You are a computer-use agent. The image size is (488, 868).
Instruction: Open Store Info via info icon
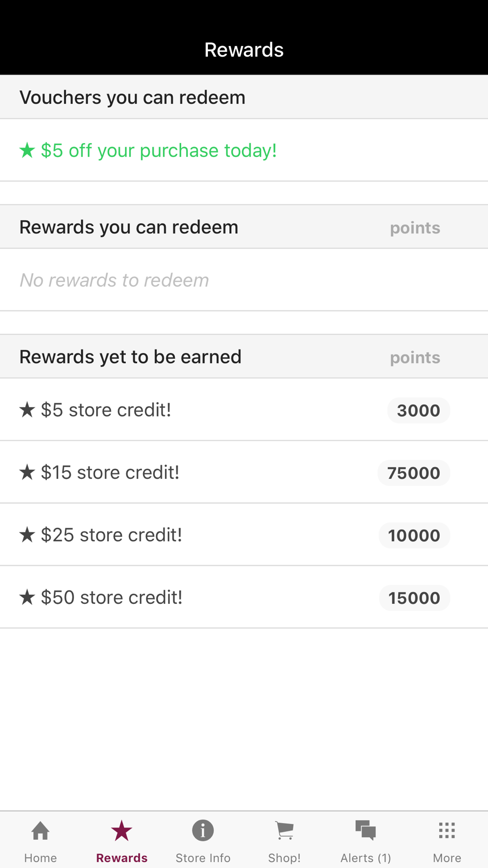click(x=203, y=830)
